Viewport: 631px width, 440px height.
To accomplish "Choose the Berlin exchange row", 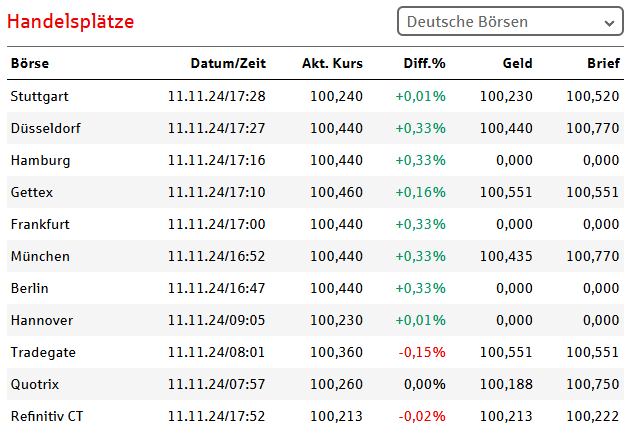I will pos(29,288).
